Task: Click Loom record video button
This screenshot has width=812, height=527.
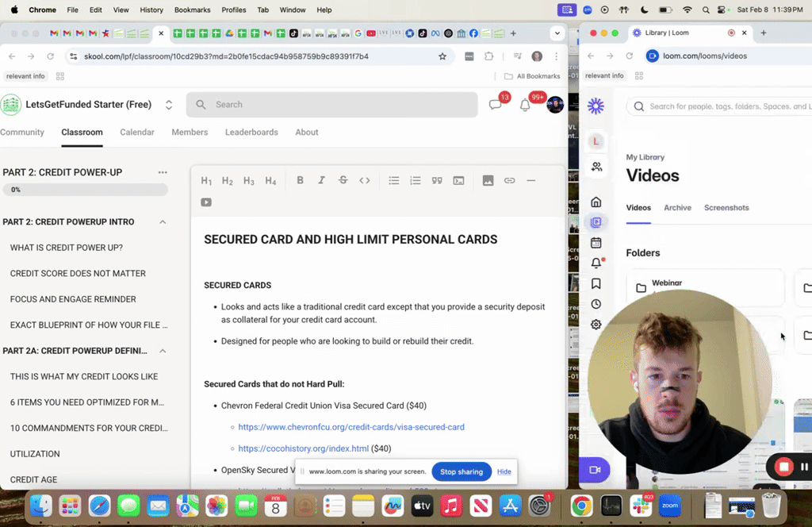Action: pyautogui.click(x=595, y=470)
